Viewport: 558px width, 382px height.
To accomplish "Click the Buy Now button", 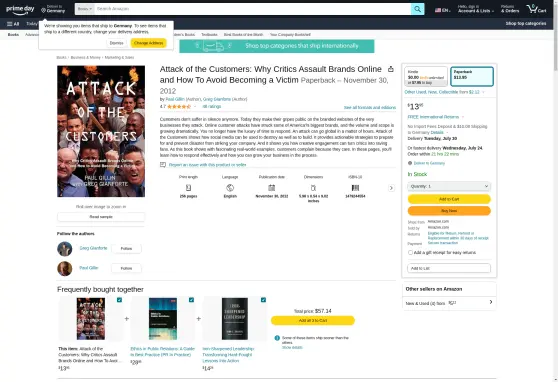I will (449, 211).
